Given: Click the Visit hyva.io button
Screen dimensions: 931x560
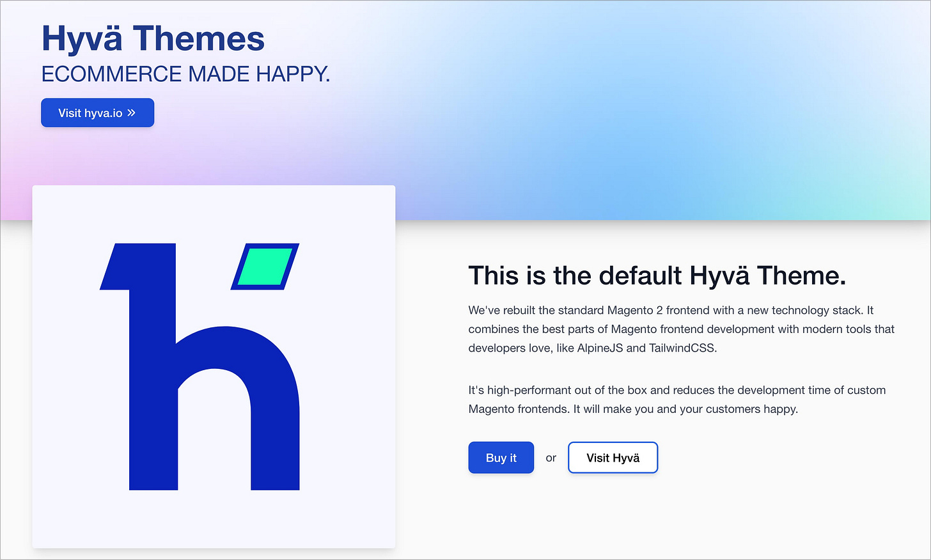Looking at the screenshot, I should 97,113.
